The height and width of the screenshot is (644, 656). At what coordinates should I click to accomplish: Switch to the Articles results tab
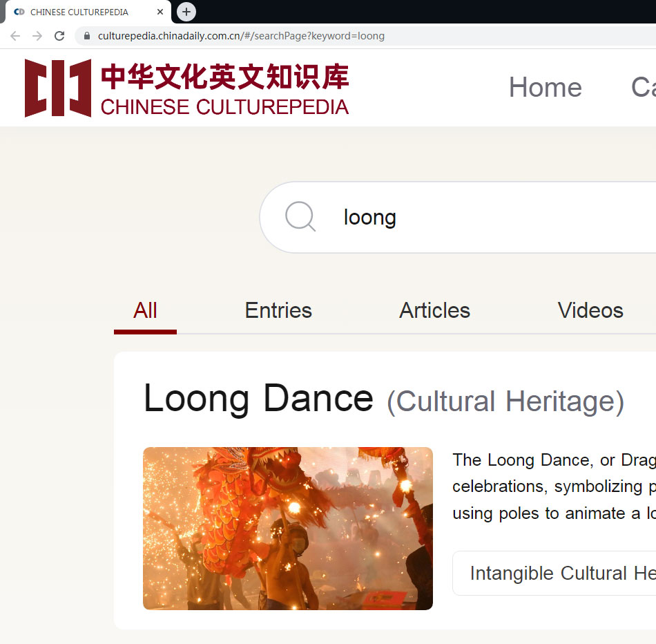point(434,310)
